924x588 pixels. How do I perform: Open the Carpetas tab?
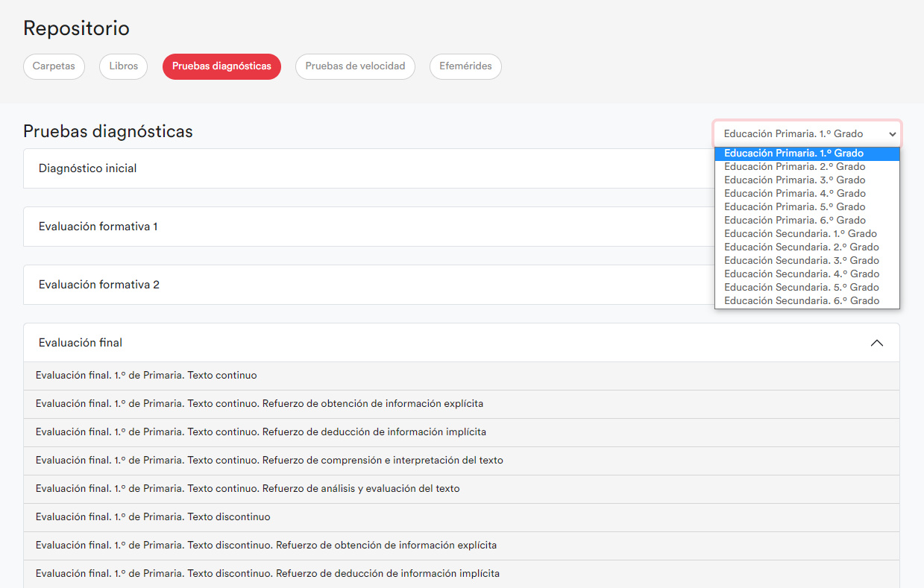pos(54,66)
